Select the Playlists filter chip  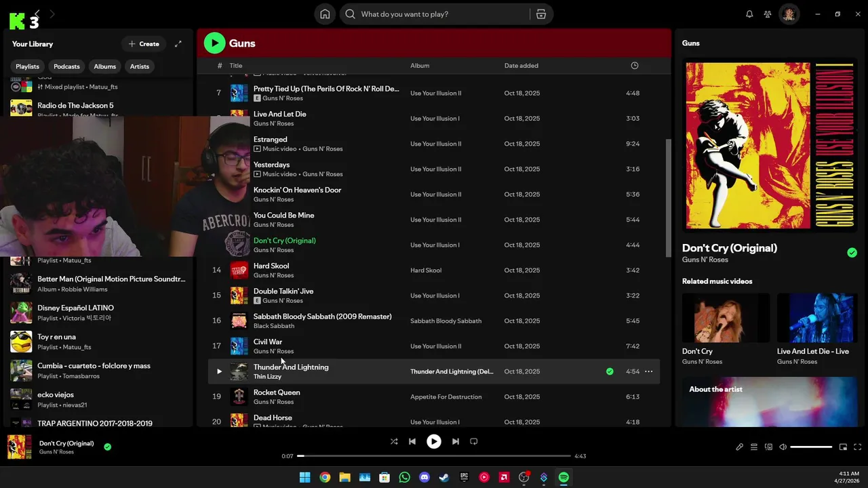click(x=27, y=66)
